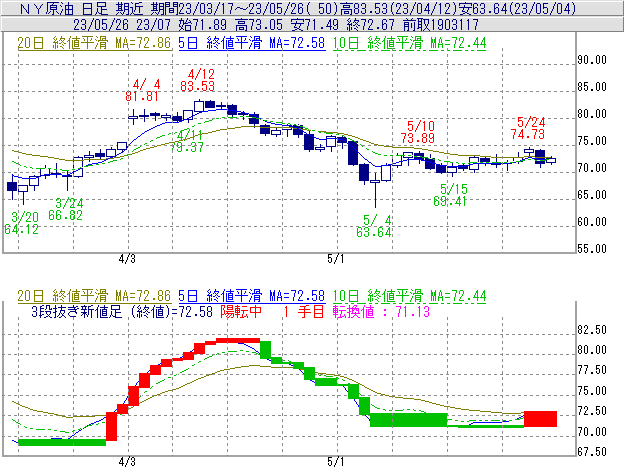Click the 5/1 date label on upper chart axis
The width and height of the screenshot is (624, 475).
tap(336, 259)
